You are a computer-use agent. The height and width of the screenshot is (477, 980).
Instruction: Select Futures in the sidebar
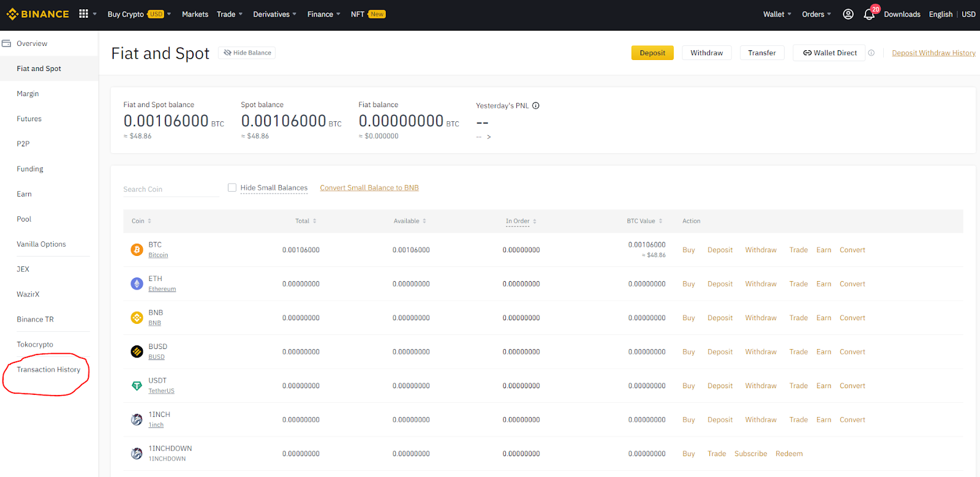point(29,119)
